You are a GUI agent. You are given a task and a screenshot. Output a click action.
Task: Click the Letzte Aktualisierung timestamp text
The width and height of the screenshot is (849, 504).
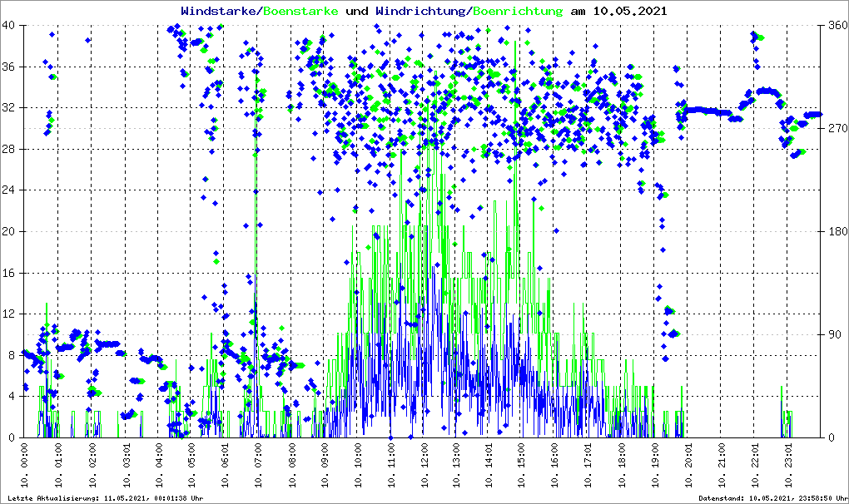(x=103, y=498)
